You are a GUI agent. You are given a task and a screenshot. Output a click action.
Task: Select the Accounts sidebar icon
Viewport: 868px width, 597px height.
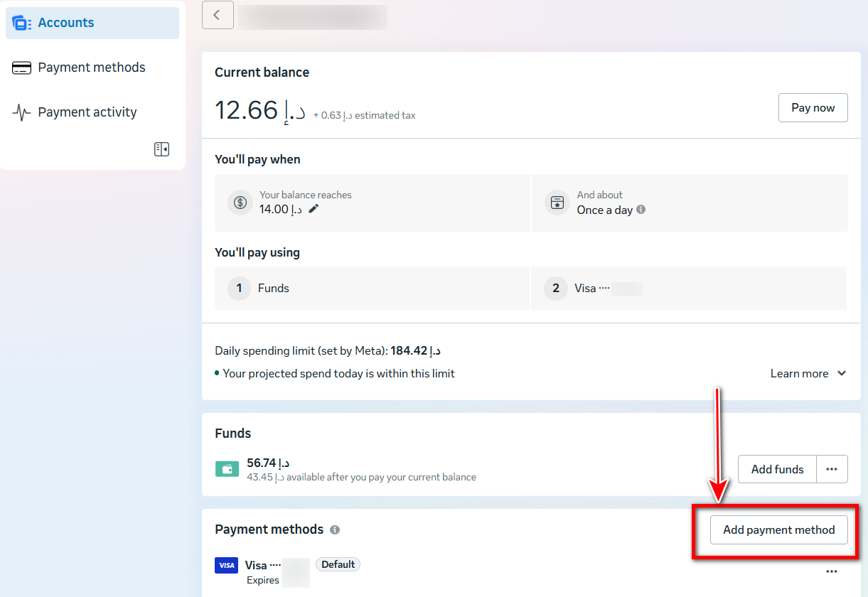pyautogui.click(x=20, y=22)
